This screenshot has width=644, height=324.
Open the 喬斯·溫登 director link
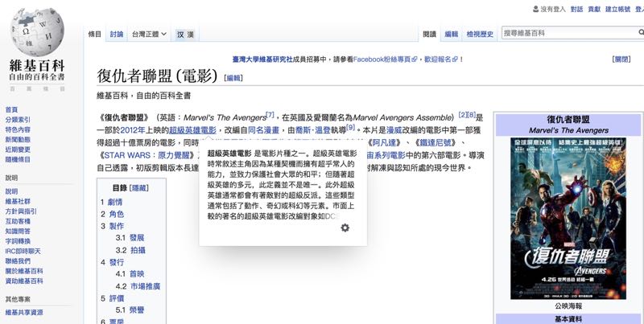tap(313, 130)
